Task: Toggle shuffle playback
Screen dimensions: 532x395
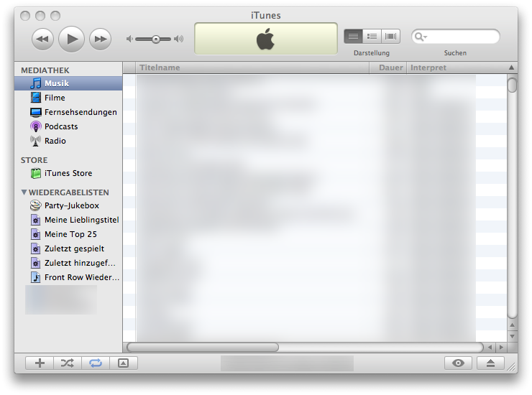Action: click(67, 363)
